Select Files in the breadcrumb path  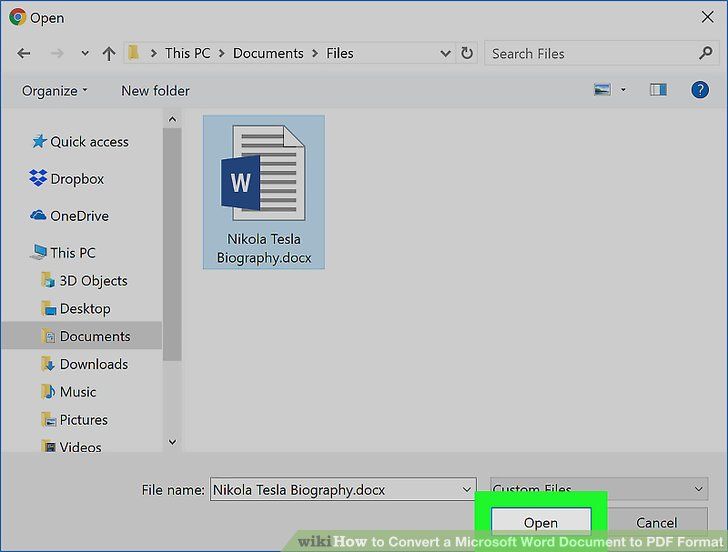[x=339, y=53]
